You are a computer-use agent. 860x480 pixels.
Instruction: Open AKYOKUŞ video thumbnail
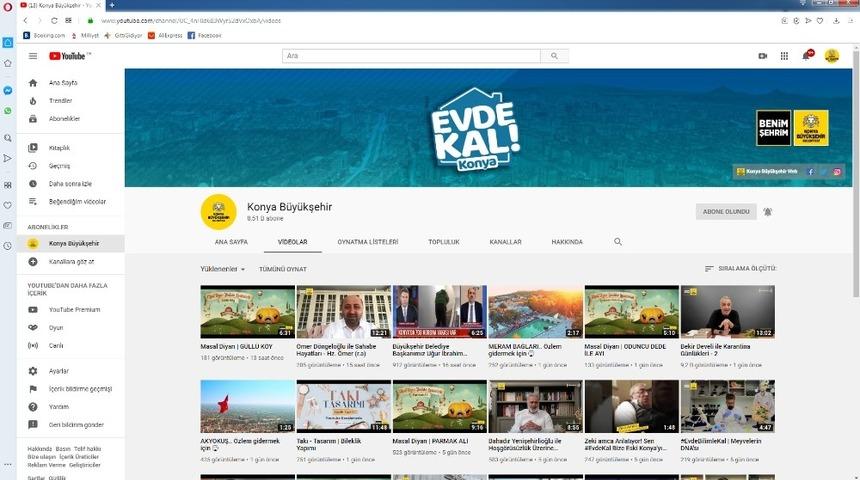point(247,406)
